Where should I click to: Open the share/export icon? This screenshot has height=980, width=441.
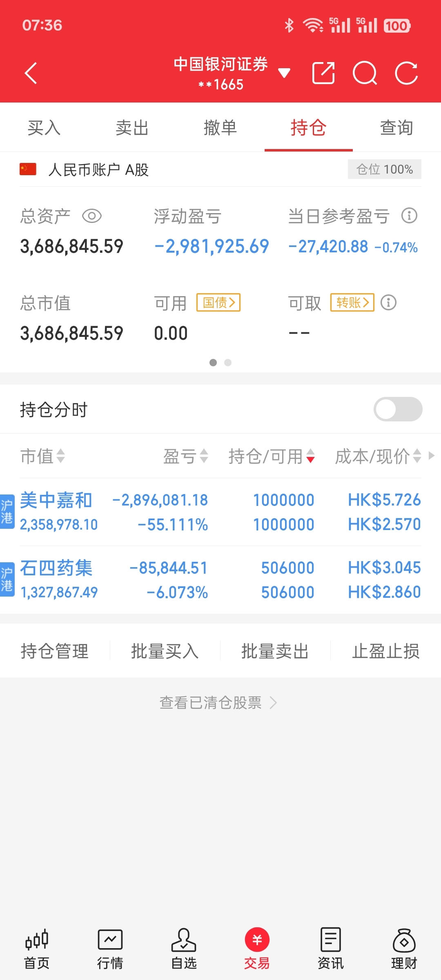pyautogui.click(x=323, y=73)
